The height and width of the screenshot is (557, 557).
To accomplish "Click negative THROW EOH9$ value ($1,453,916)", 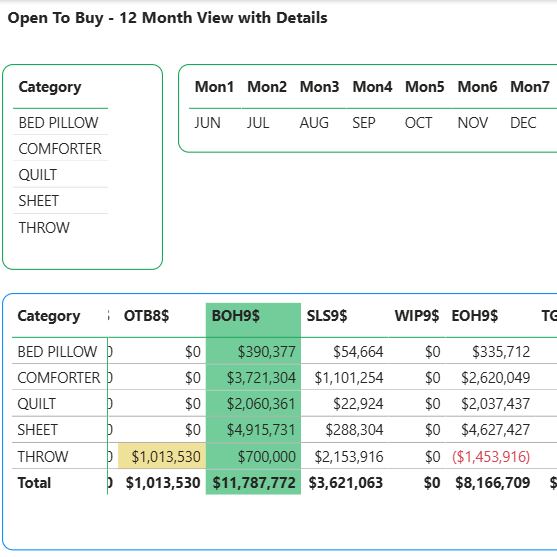I will (x=491, y=456).
